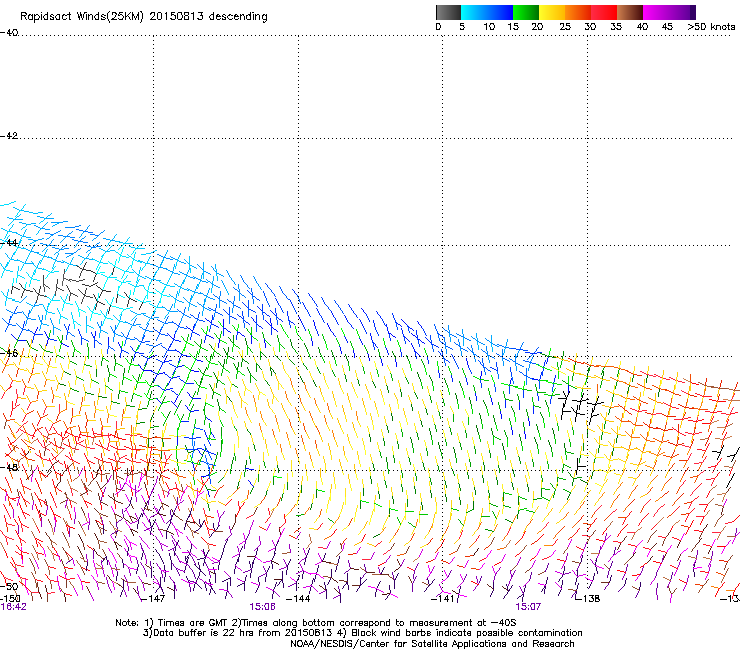This screenshot has width=740, height=650.
Task: Click the -141 longitude label
Action: point(443,599)
